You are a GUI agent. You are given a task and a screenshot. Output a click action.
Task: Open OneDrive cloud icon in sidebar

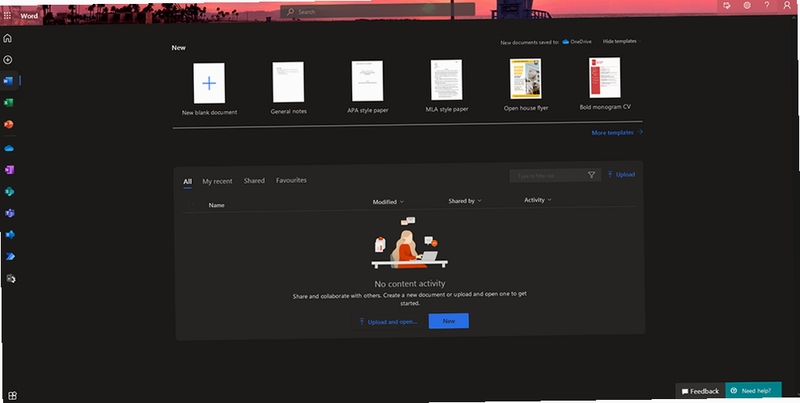(x=9, y=148)
